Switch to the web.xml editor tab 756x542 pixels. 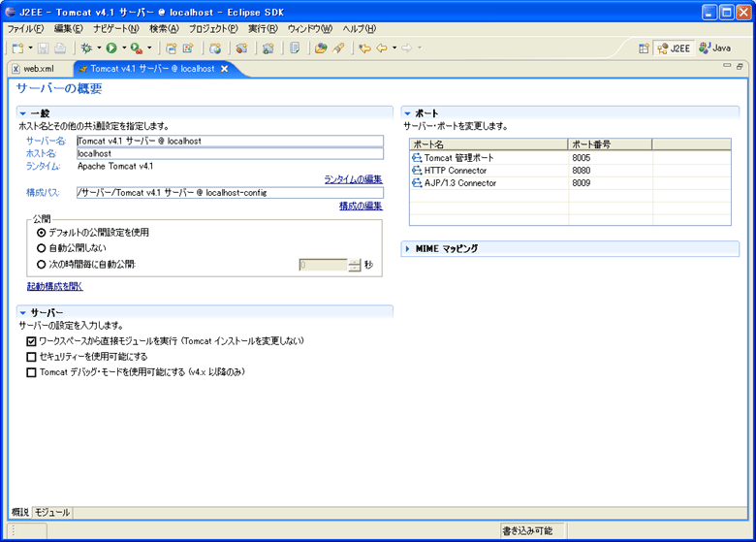(33, 69)
